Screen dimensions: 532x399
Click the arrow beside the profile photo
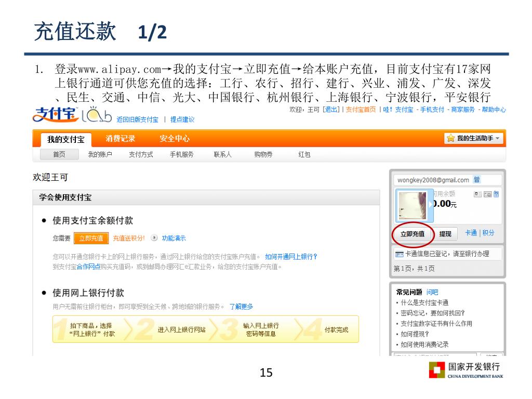pos(431,204)
